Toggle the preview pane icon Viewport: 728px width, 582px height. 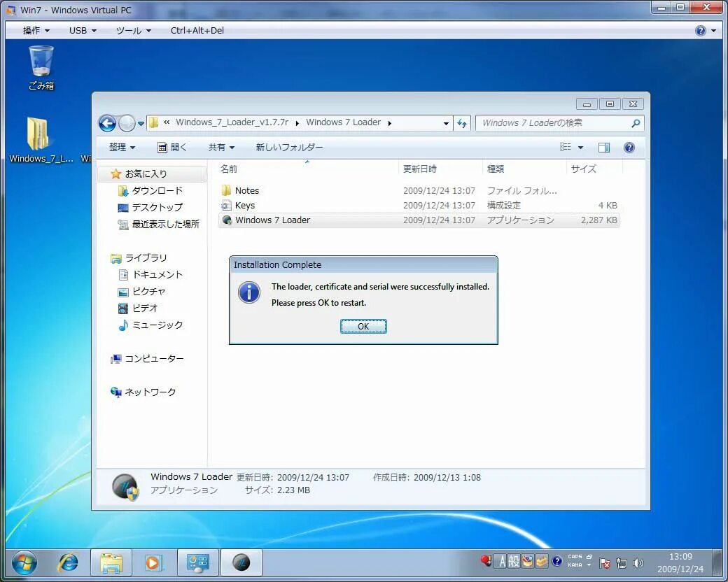pos(604,148)
